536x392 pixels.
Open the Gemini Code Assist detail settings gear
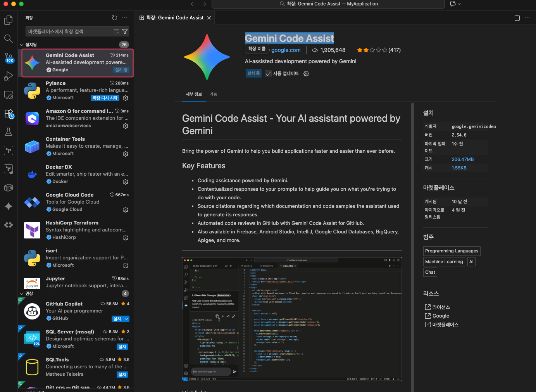pyautogui.click(x=306, y=74)
